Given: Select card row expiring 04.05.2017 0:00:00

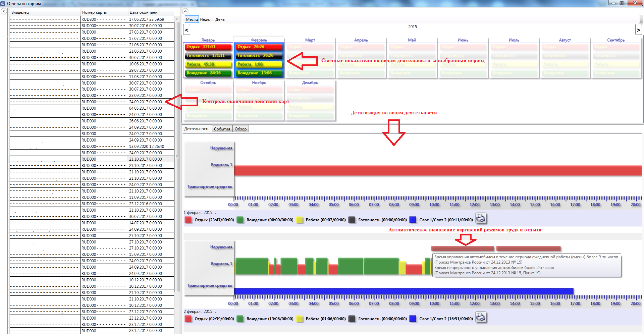Looking at the screenshot, I should (92, 108).
